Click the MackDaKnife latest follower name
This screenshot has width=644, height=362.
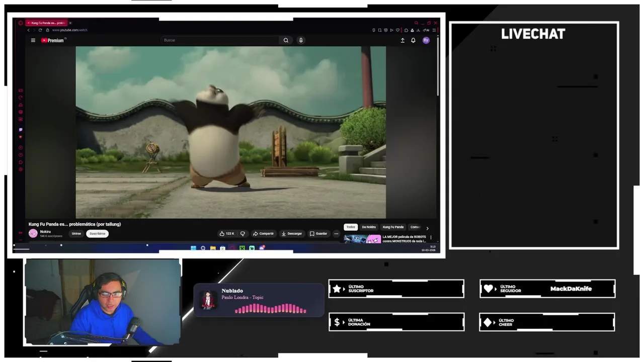[x=571, y=289]
